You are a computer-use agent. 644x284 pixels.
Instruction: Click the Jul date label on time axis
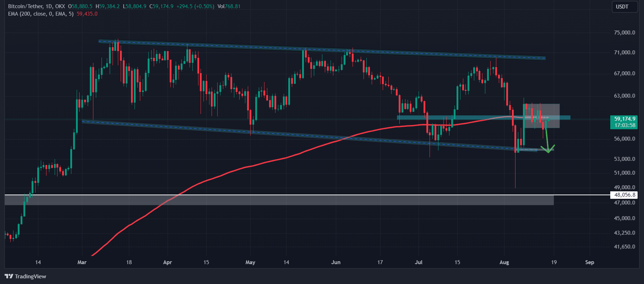pyautogui.click(x=419, y=262)
